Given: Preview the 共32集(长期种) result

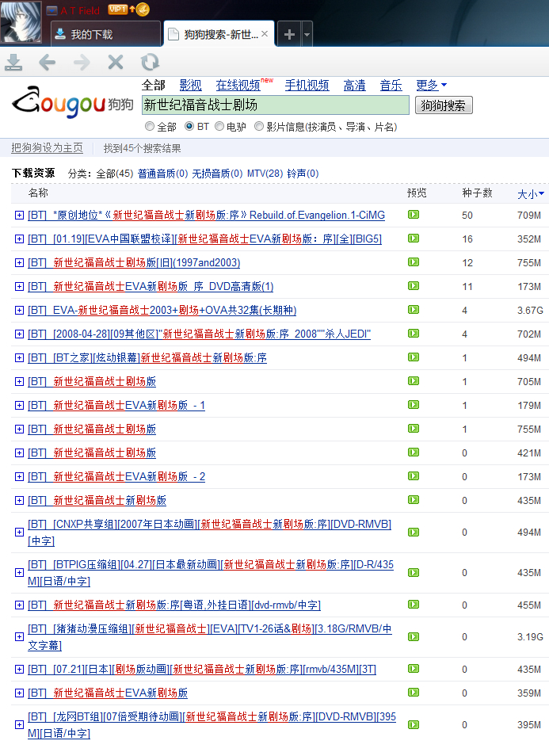Looking at the screenshot, I should coord(414,310).
